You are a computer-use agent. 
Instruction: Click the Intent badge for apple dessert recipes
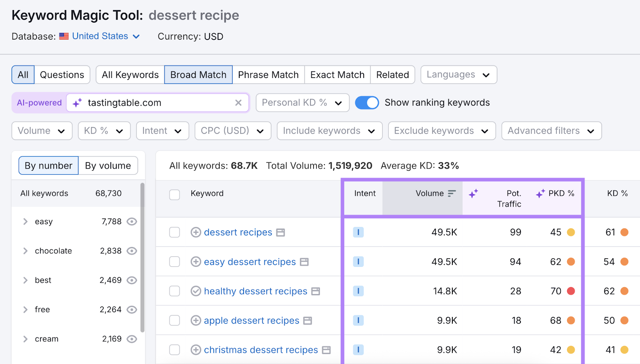click(358, 320)
